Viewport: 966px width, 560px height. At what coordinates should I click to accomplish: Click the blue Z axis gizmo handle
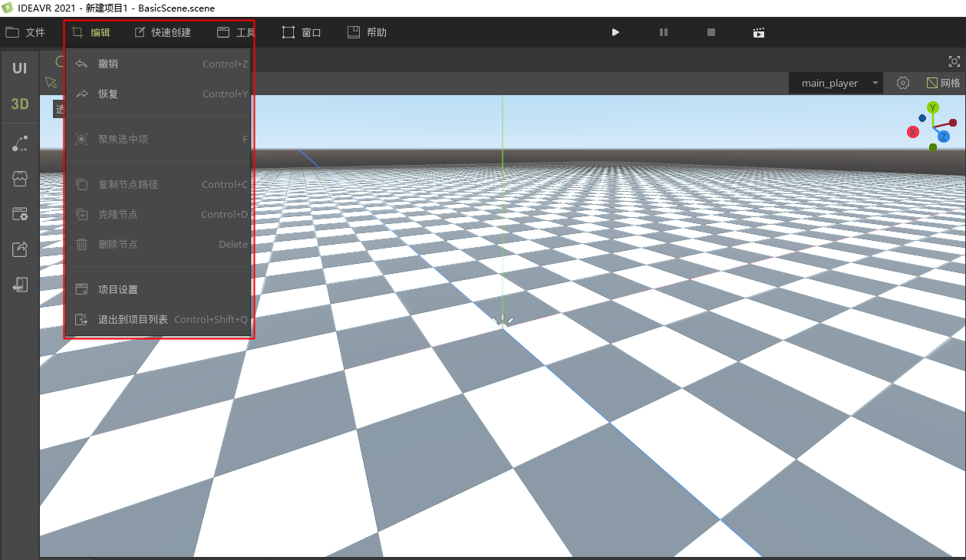pyautogui.click(x=944, y=137)
